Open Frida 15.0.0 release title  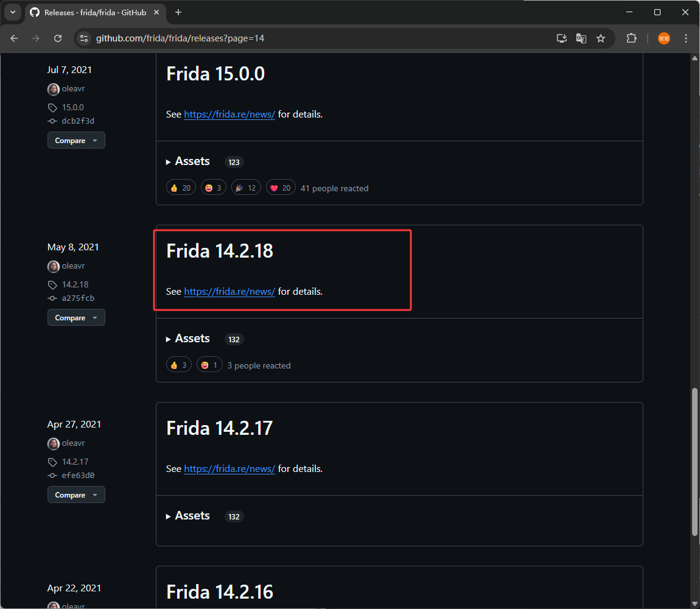coord(215,74)
